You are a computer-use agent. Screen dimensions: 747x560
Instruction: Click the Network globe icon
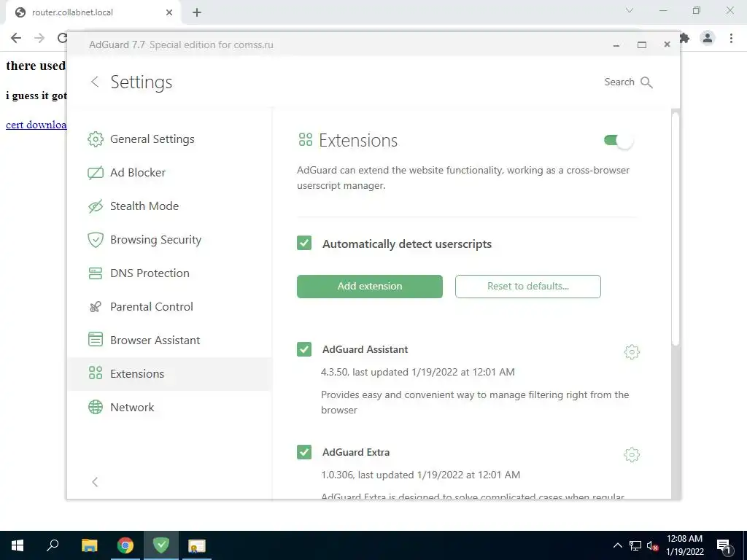click(96, 407)
